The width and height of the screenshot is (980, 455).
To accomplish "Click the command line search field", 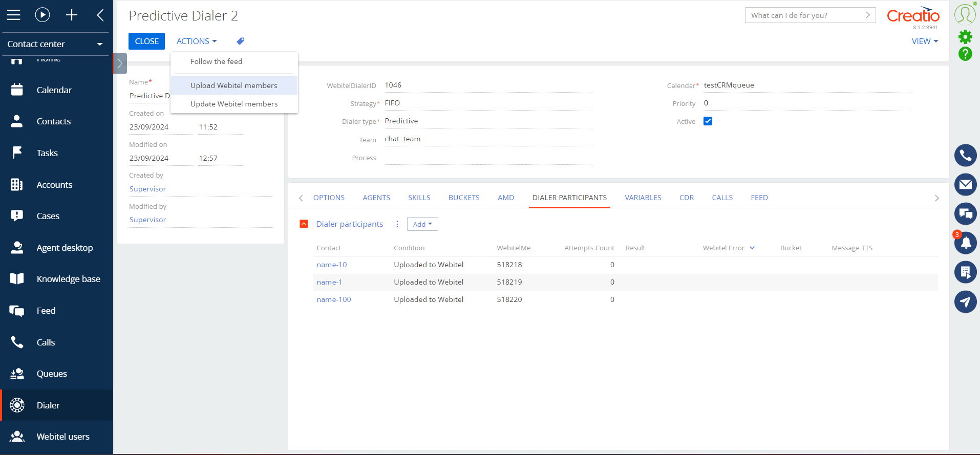I will tap(810, 15).
